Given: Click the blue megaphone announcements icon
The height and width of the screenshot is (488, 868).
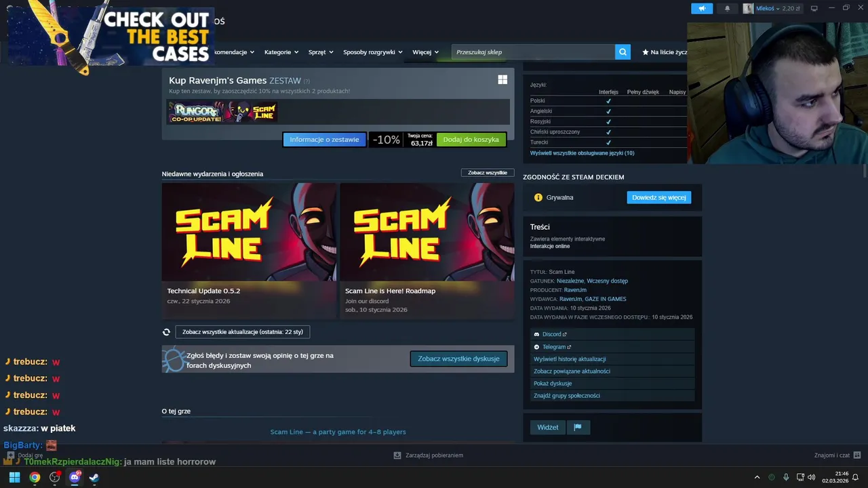Looking at the screenshot, I should pyautogui.click(x=702, y=8).
